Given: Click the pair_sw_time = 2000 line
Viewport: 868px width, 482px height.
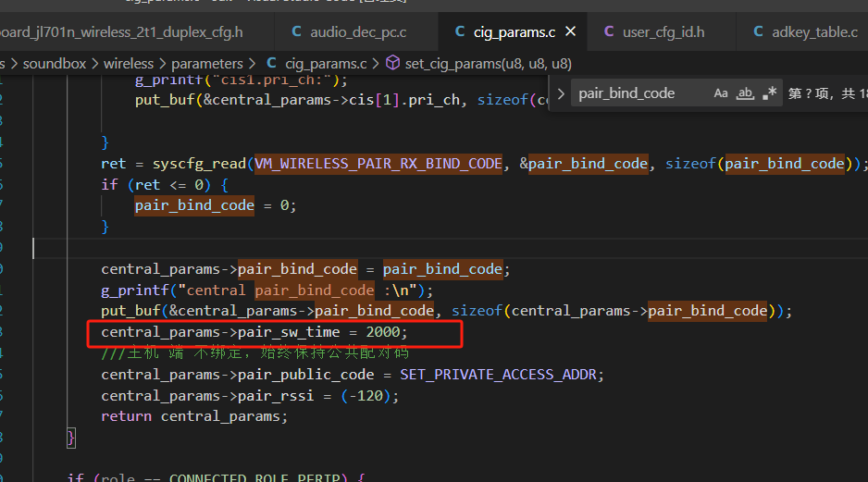Looking at the screenshot, I should [254, 332].
